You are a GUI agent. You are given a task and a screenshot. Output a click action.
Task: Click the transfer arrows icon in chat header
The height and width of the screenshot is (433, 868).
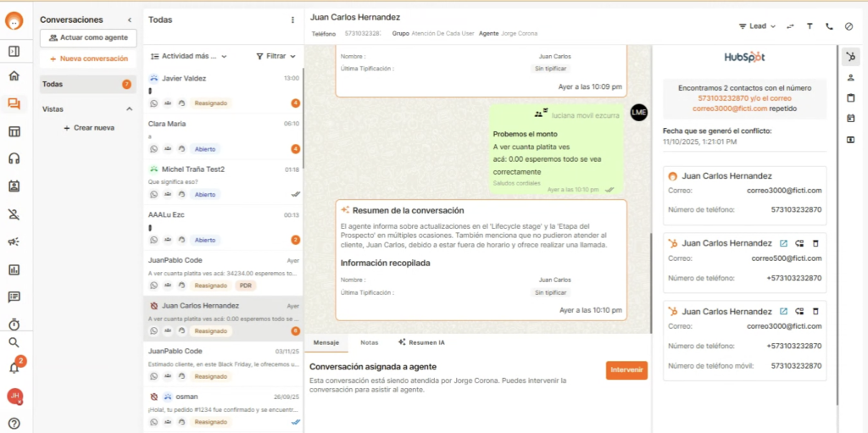click(790, 26)
